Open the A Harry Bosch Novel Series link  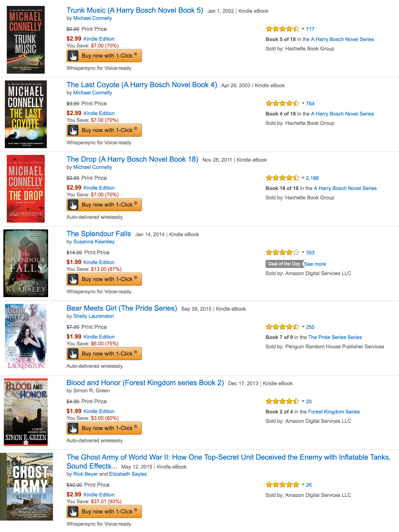342,39
